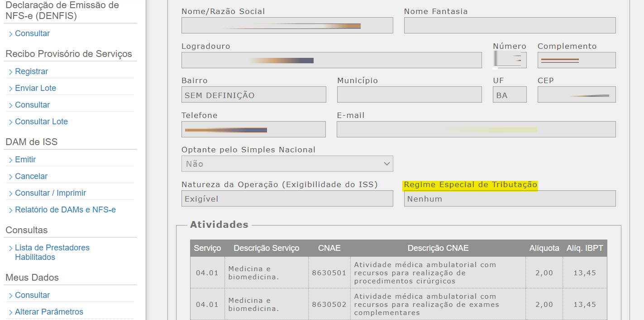
Task: Click the Declaração de Emissão de NFS-e heading
Action: click(62, 11)
